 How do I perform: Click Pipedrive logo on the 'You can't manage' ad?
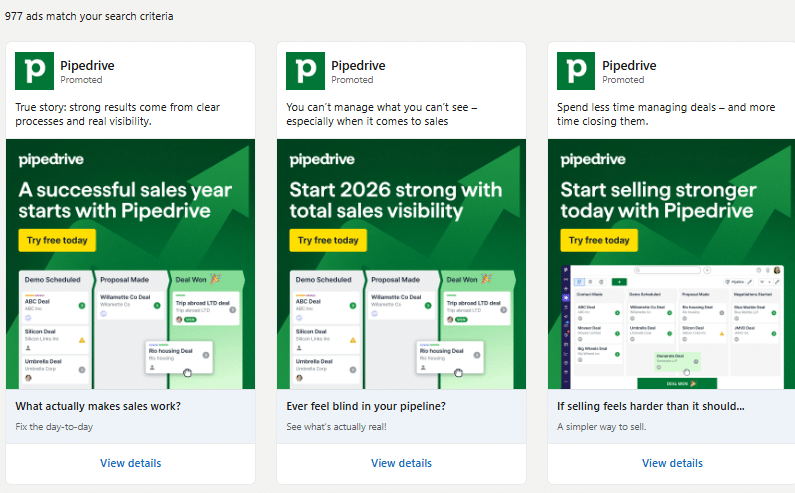coord(306,71)
